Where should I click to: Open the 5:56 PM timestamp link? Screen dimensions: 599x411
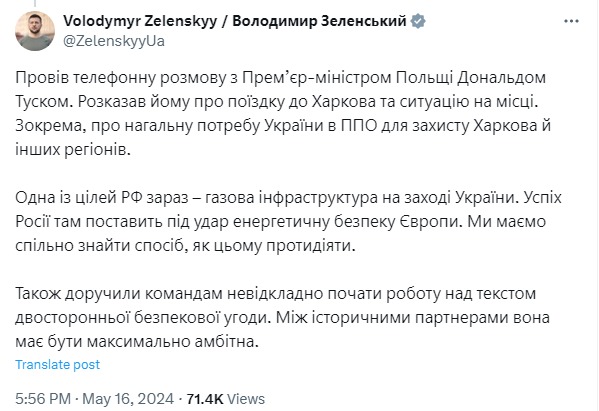[43, 399]
